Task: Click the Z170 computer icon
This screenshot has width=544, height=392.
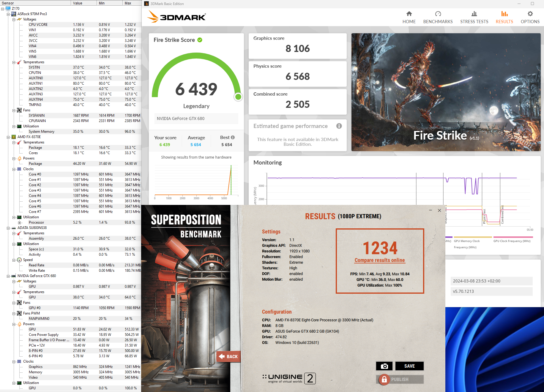Action: click(x=8, y=9)
